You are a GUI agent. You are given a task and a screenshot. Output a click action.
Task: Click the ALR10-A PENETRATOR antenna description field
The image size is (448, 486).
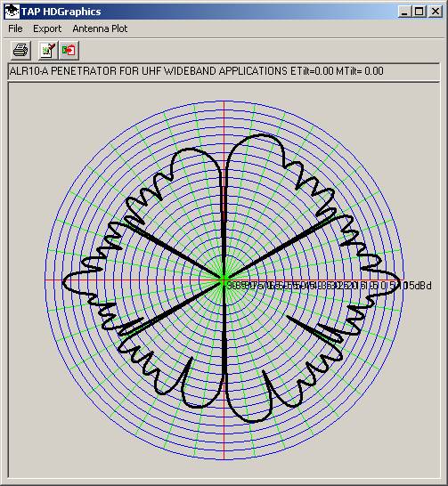click(x=224, y=71)
